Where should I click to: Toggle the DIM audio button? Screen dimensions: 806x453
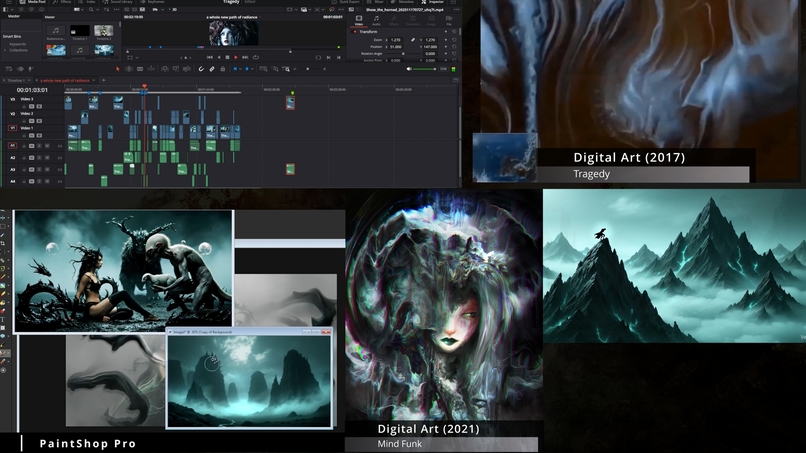tap(443, 69)
